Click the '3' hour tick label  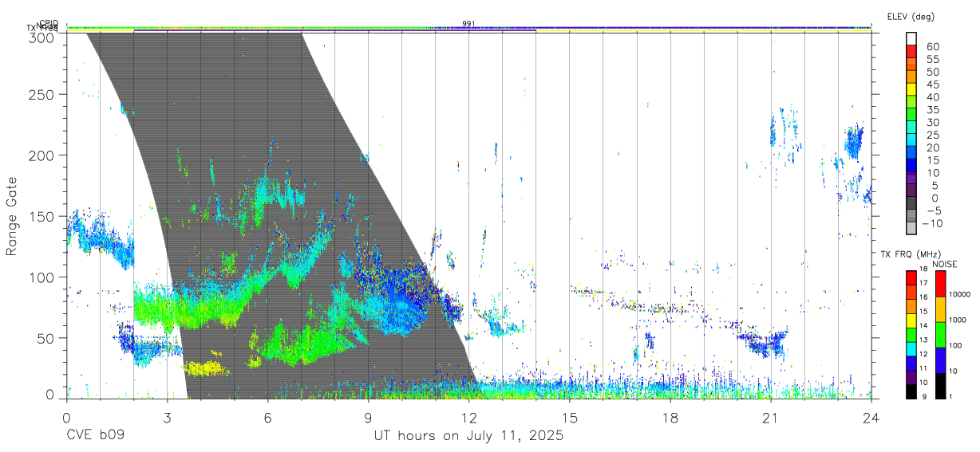pyautogui.click(x=167, y=417)
